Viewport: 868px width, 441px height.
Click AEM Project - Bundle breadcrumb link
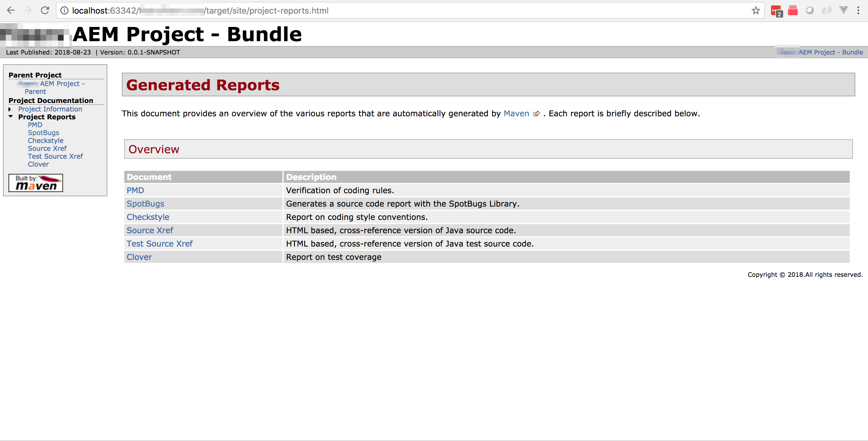click(x=831, y=52)
